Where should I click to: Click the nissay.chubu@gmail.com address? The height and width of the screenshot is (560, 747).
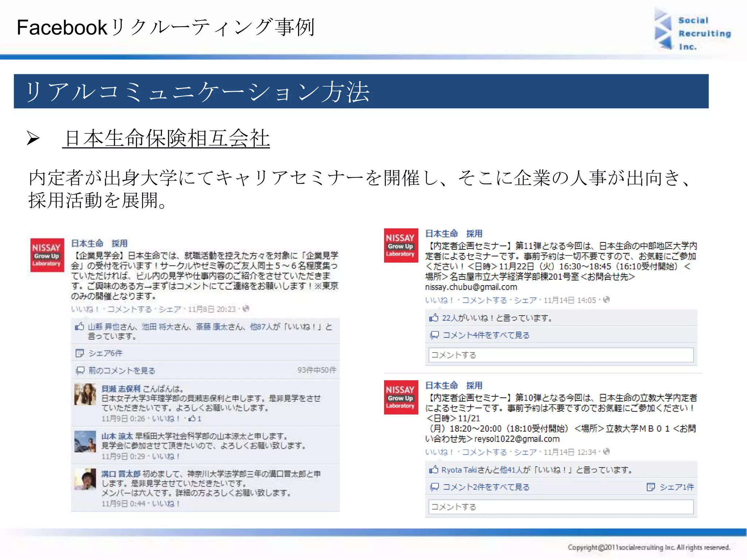[x=471, y=287]
